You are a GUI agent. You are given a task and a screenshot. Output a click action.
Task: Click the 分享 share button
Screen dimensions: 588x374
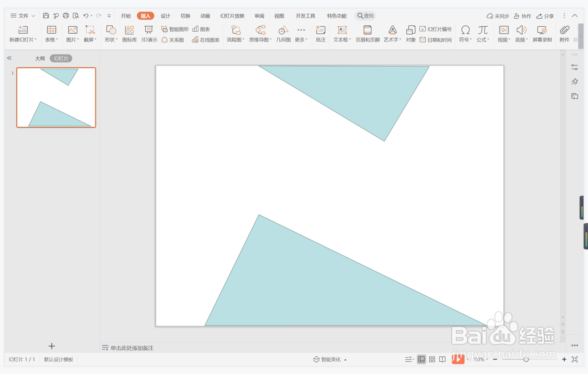(545, 16)
